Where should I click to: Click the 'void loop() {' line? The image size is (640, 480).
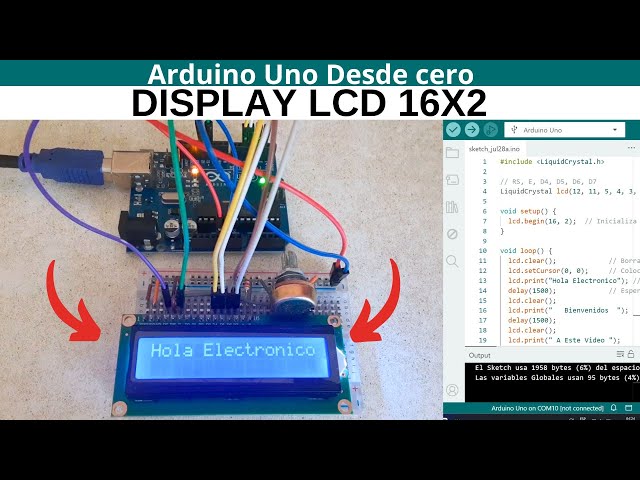(526, 251)
